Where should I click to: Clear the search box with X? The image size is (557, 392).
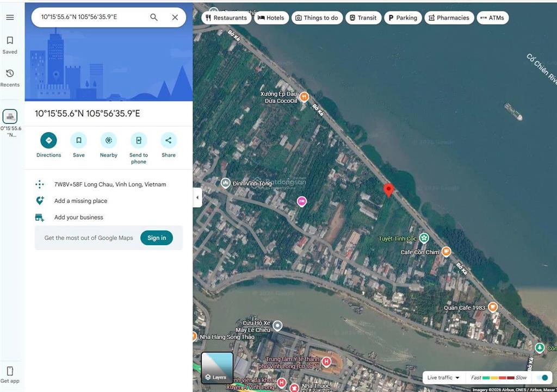tap(175, 17)
